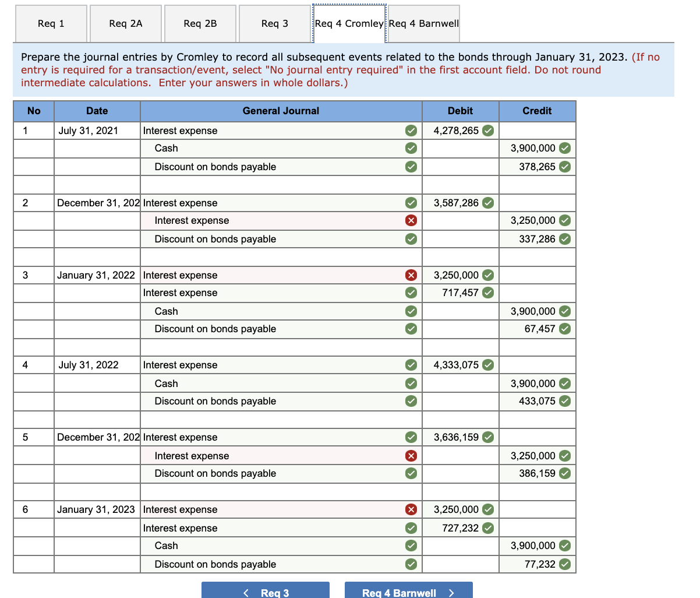
Task: Click green check next to 4,278,265 debit
Action: 488,131
